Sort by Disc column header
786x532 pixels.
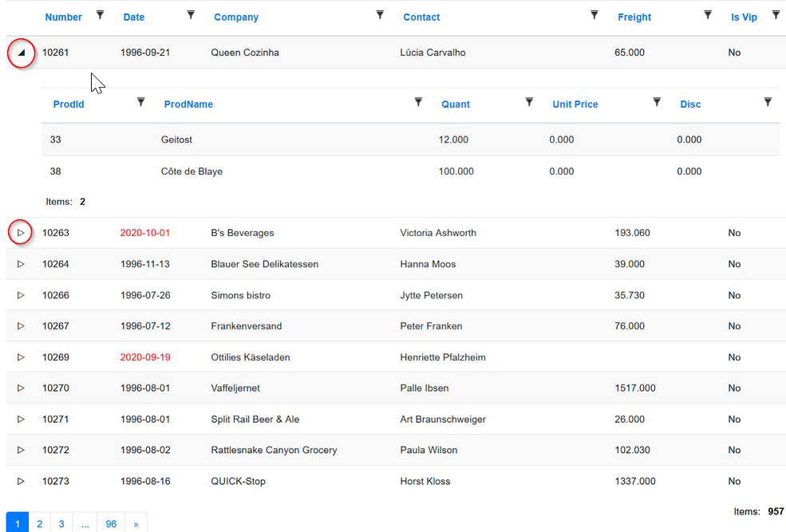tap(690, 104)
